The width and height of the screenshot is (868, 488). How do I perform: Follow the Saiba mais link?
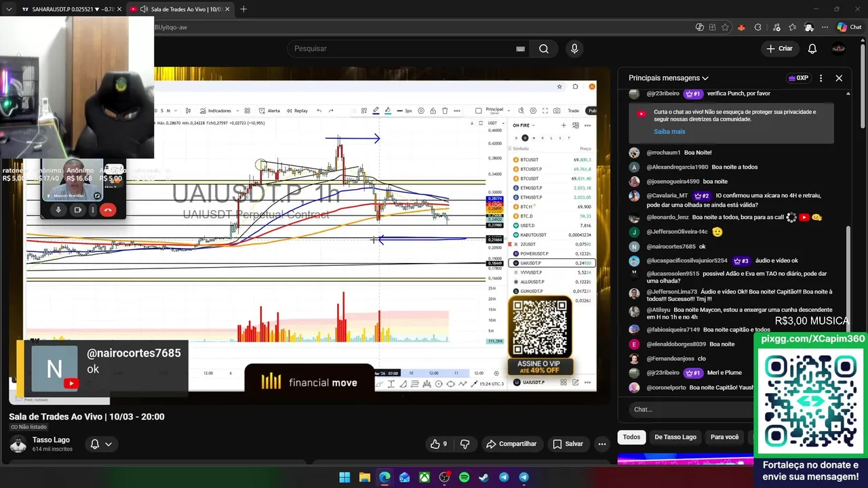[669, 131]
